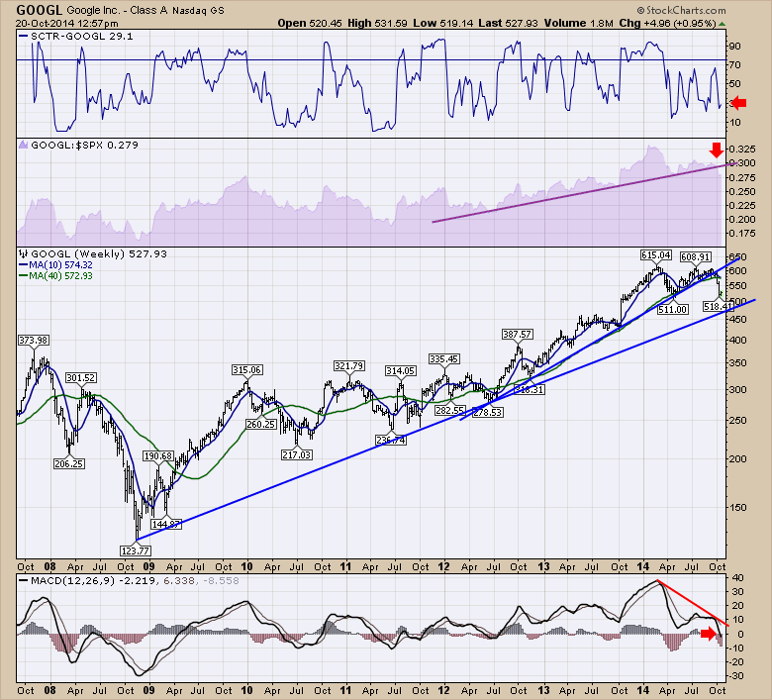Click the 278.53 price label
This screenshot has height=700, width=772.
tap(487, 412)
